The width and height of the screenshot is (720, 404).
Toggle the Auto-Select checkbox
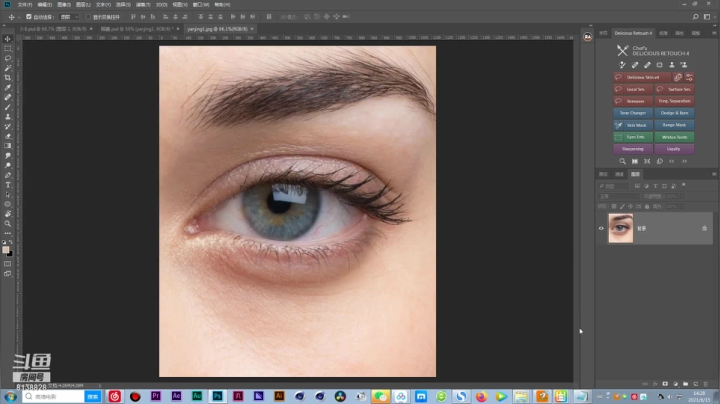(x=29, y=17)
